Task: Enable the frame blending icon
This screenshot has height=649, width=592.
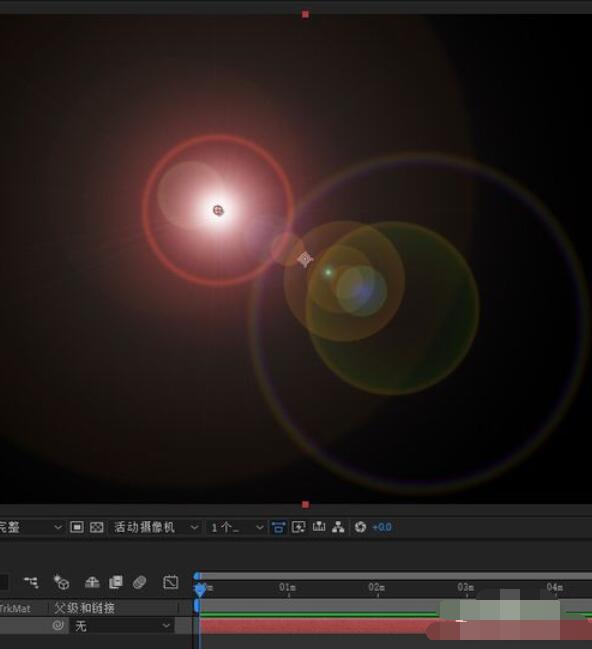Action: pyautogui.click(x=116, y=582)
